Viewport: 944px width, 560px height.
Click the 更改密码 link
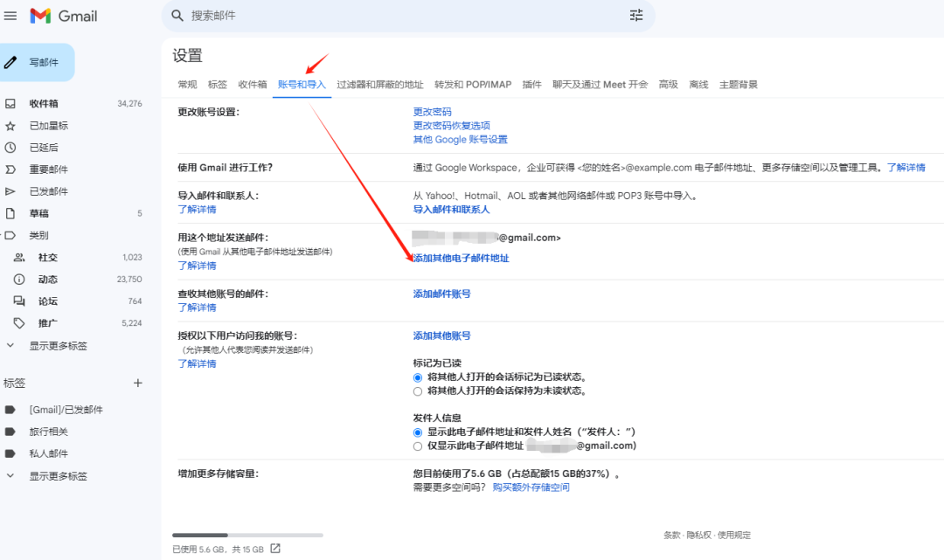[433, 112]
